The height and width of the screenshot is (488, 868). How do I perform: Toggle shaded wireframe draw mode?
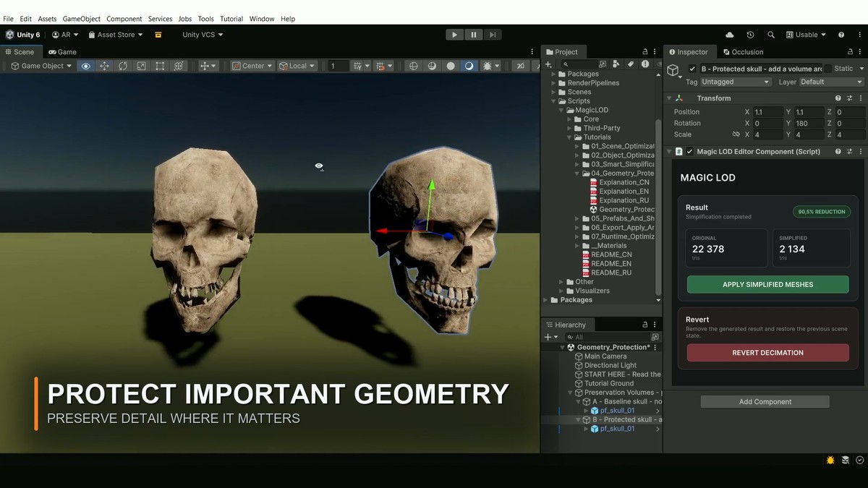432,66
